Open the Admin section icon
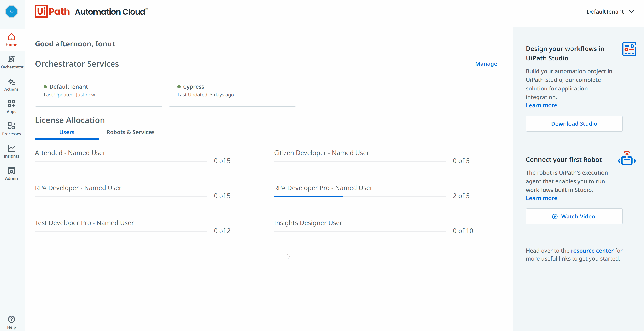Image resolution: width=644 pixels, height=331 pixels. pyautogui.click(x=11, y=173)
